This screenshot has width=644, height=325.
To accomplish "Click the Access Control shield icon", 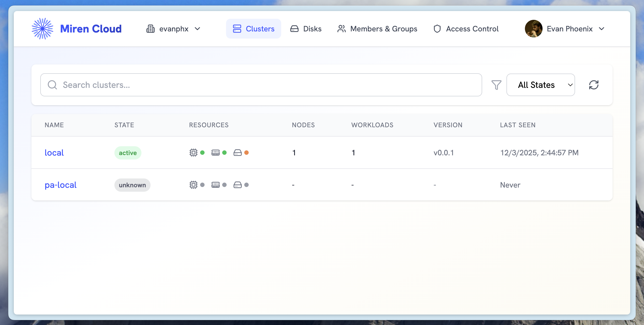I will [437, 28].
